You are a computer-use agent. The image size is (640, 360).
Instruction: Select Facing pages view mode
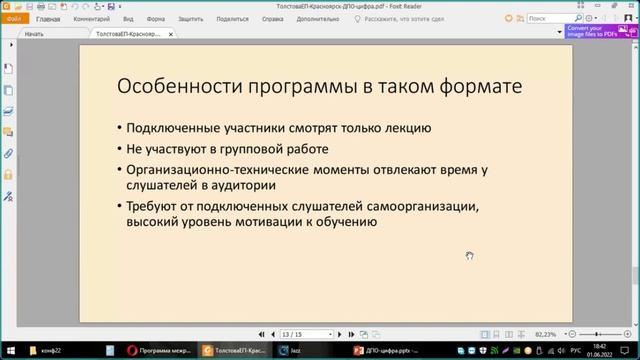tap(509, 334)
